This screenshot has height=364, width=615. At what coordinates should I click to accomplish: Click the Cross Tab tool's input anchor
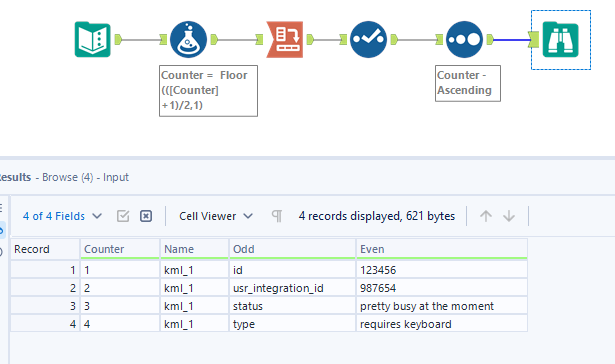pyautogui.click(x=259, y=40)
